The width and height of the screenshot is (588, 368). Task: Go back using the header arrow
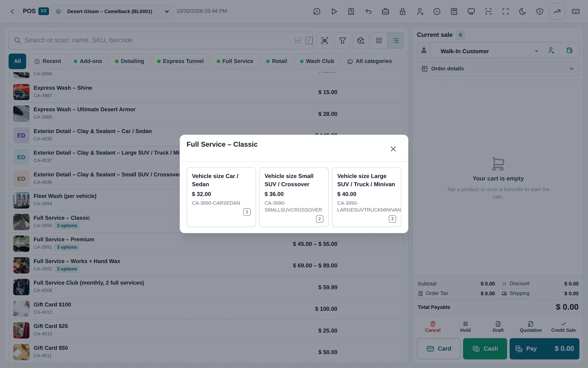click(x=12, y=11)
